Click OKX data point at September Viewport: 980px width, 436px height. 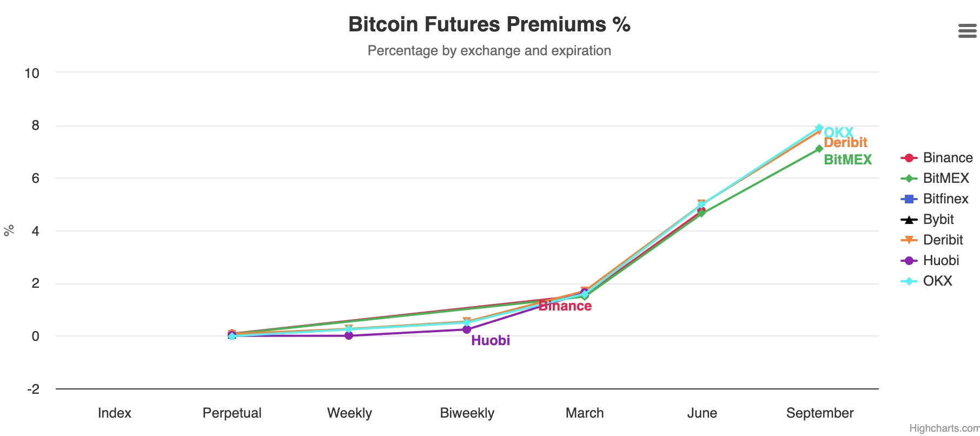tap(819, 128)
